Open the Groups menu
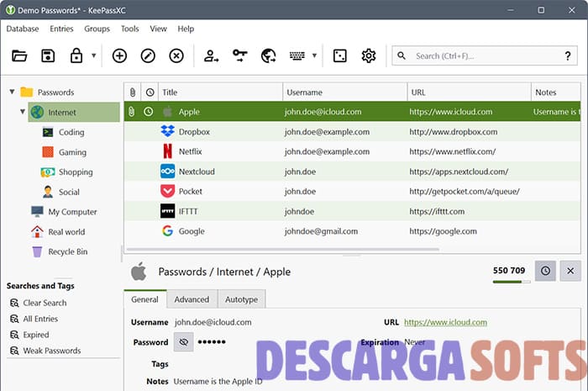588x391 pixels. tap(97, 29)
